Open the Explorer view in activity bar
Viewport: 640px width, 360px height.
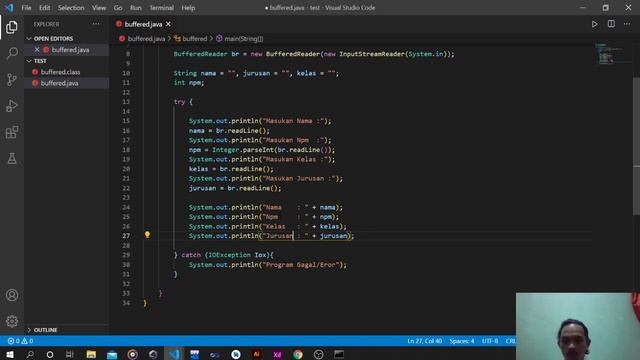12,27
